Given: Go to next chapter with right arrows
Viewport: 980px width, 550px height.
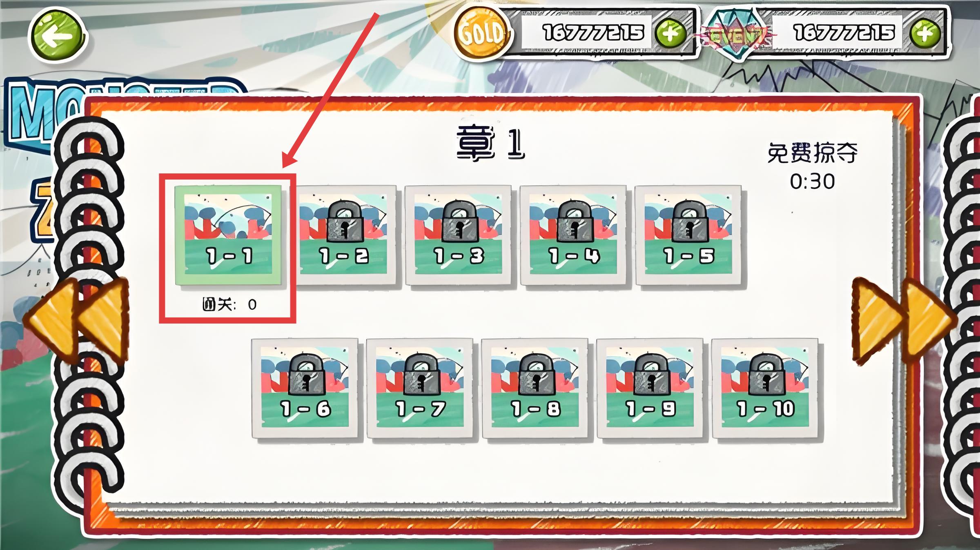Looking at the screenshot, I should 904,321.
